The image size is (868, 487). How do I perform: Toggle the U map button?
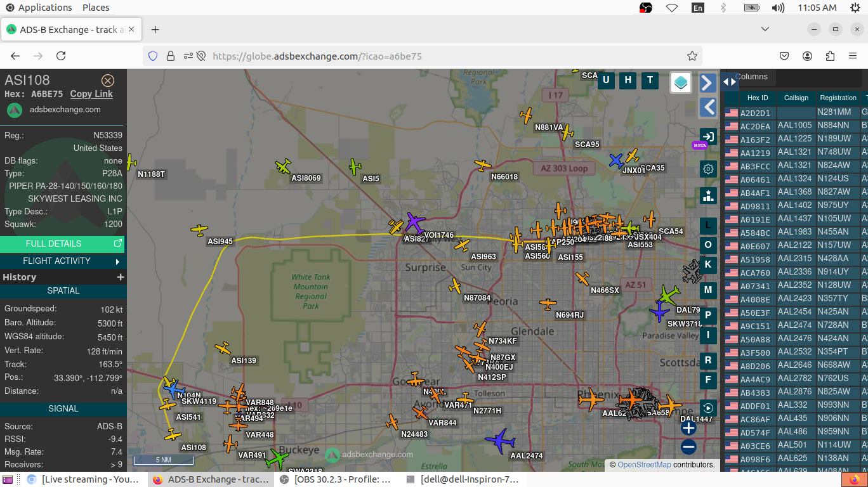(x=606, y=80)
